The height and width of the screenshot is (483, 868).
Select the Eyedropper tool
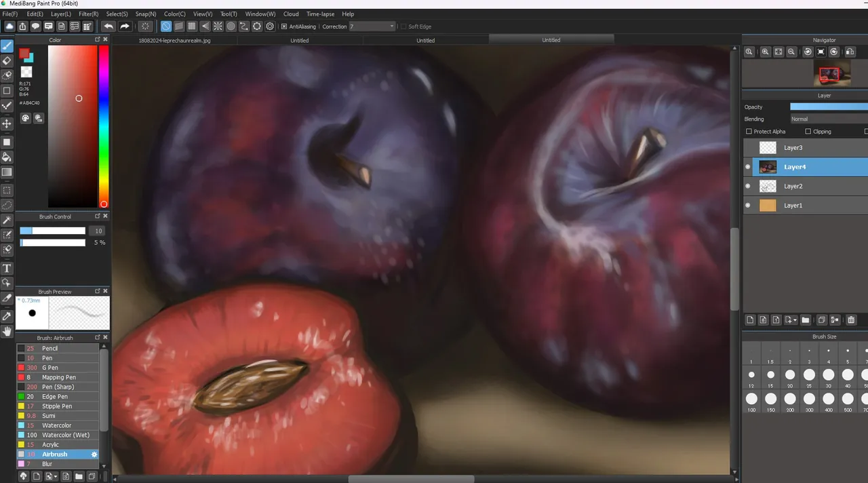click(7, 316)
